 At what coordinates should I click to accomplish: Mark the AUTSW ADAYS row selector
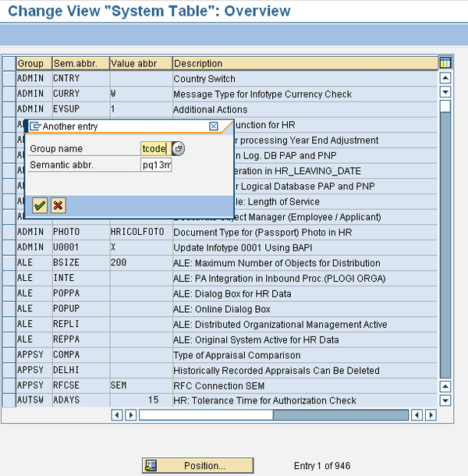tap(9, 400)
